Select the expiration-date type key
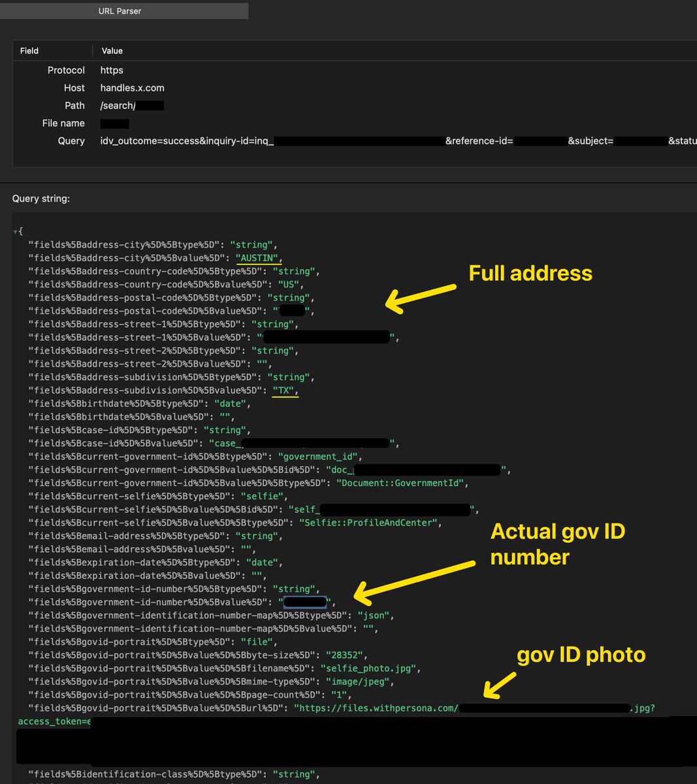 132,563
